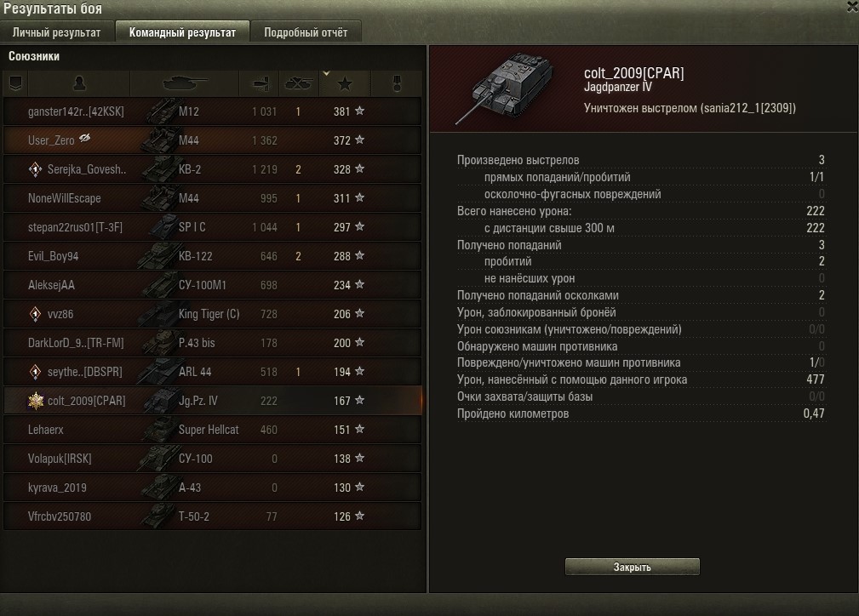
Task: Select the Vfrcbv250780 T-50-2 row
Action: 213,516
